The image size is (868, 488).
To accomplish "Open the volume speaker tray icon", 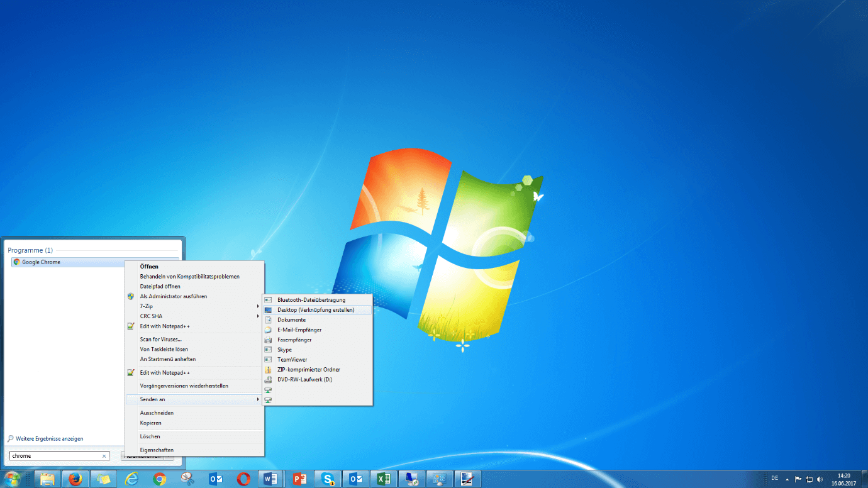I will tap(820, 479).
